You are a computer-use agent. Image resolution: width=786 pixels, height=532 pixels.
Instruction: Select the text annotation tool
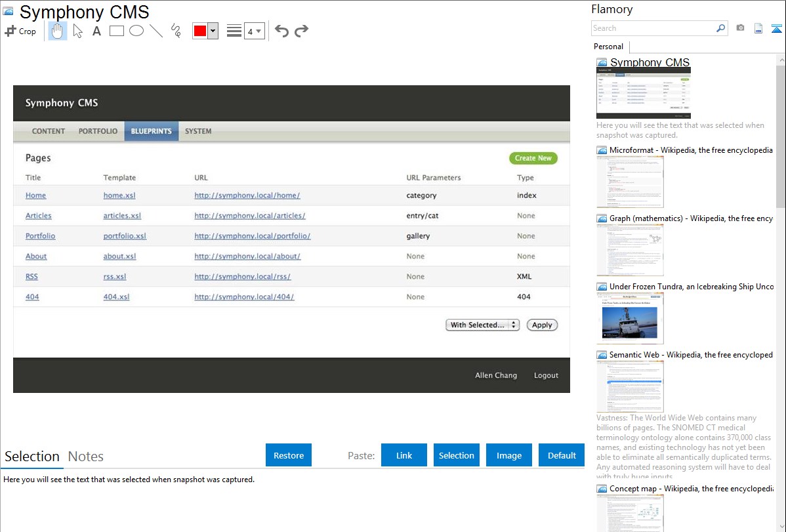tap(96, 31)
